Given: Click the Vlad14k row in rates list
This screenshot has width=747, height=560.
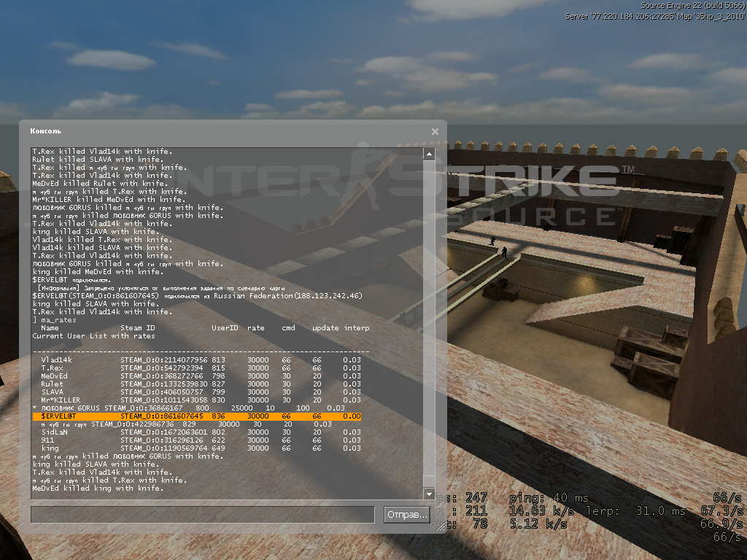Looking at the screenshot, I should pos(201,360).
